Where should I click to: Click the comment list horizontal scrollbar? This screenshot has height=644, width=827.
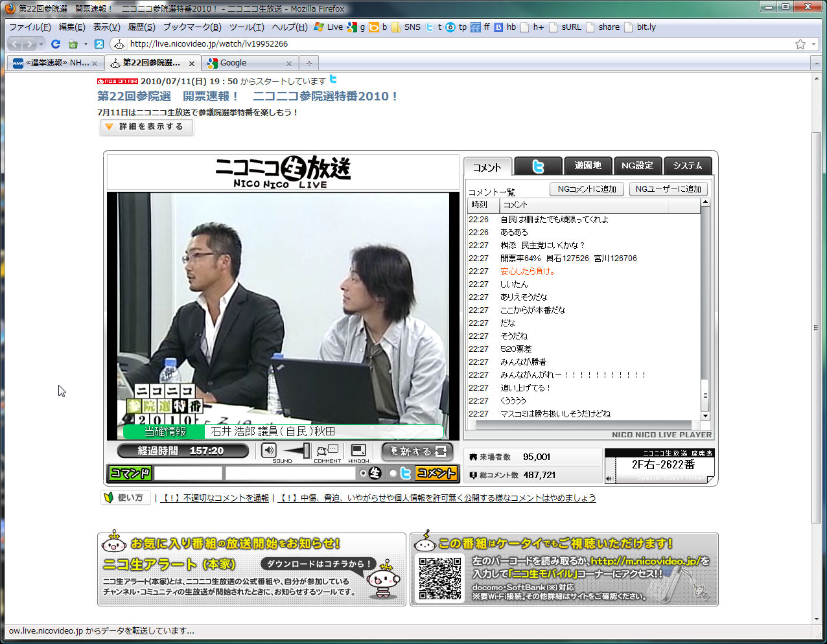584,426
